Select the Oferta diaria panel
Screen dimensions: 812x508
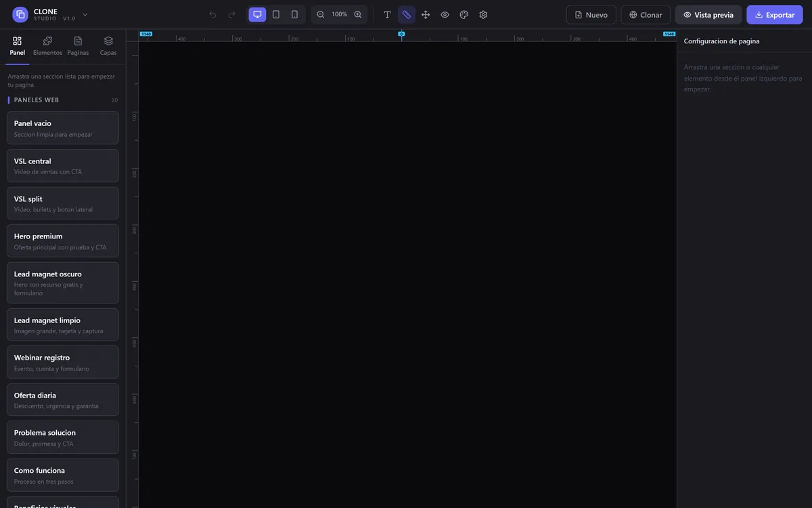click(63, 400)
